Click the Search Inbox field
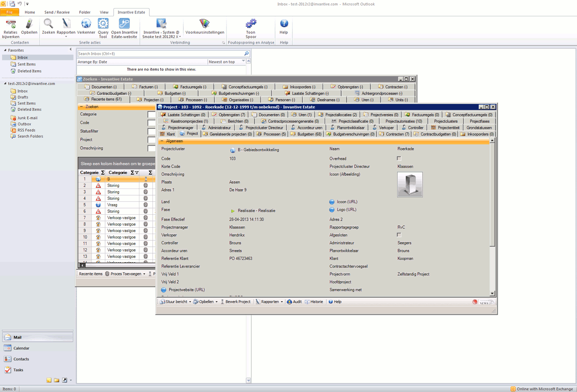Image resolution: width=577 pixels, height=392 pixels. (160, 54)
